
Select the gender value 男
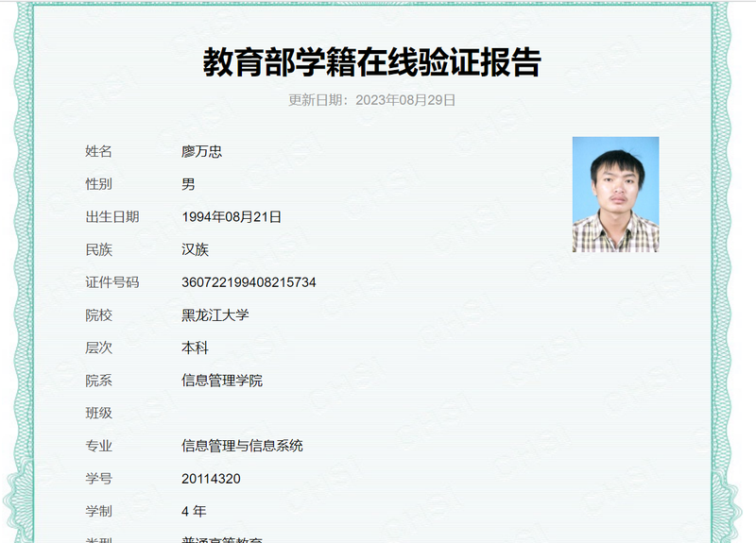tap(188, 184)
